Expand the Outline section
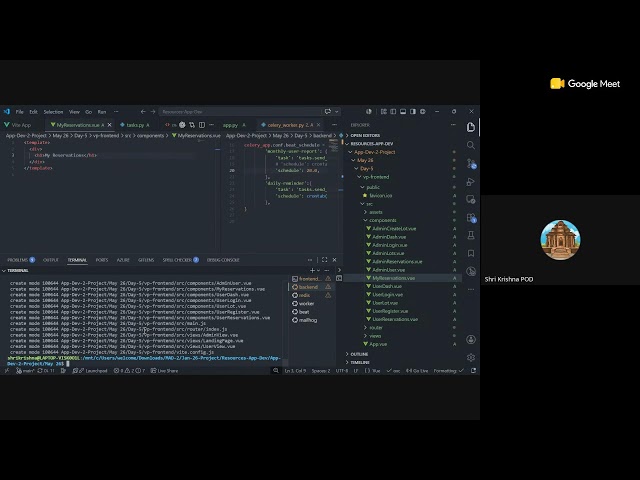The width and height of the screenshot is (640, 480). point(359,354)
